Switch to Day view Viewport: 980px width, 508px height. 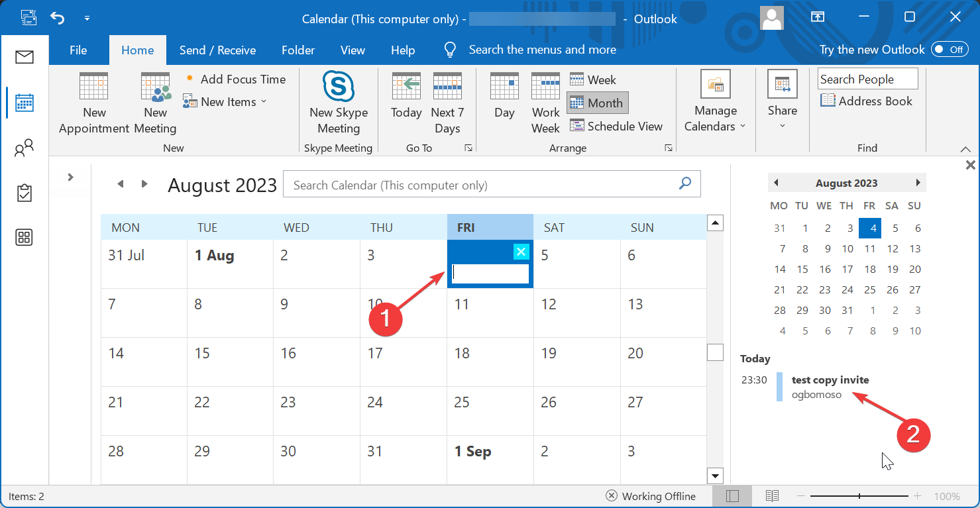tap(504, 97)
